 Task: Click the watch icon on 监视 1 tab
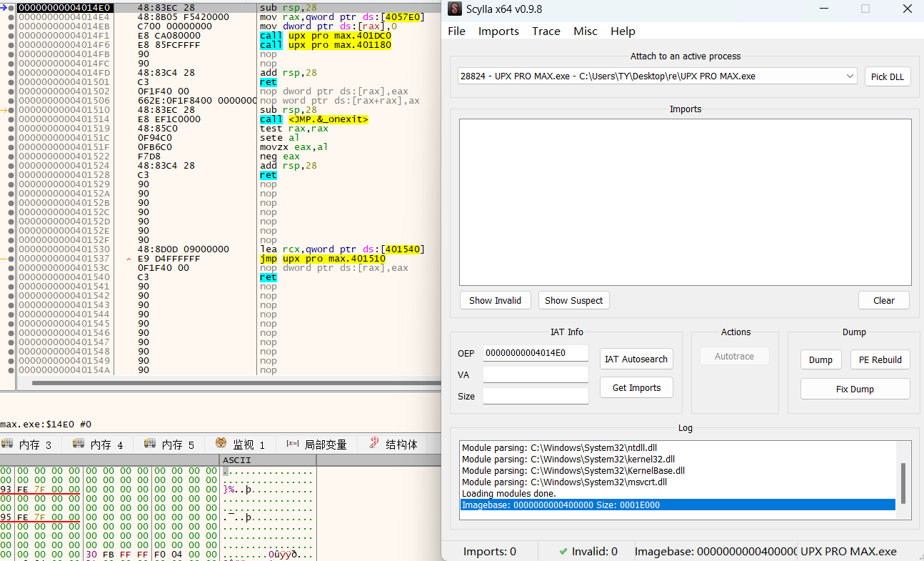click(x=221, y=444)
